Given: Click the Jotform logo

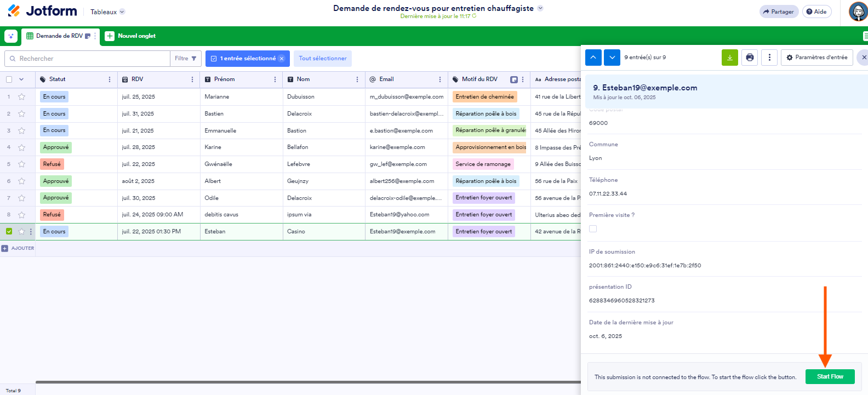Looking at the screenshot, I should click(43, 11).
